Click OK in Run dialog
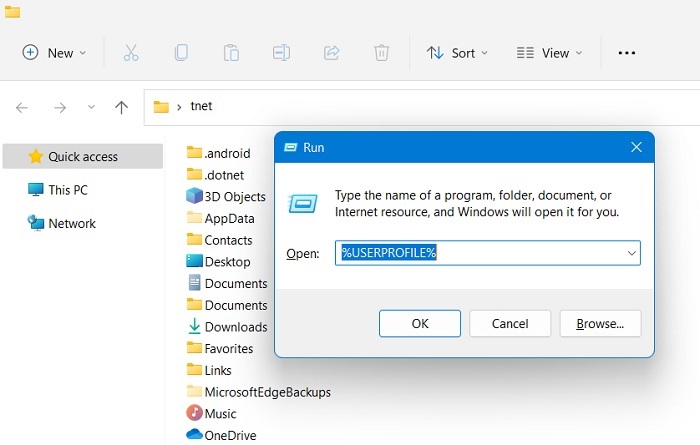Viewport: 700px width, 445px height. 420,323
